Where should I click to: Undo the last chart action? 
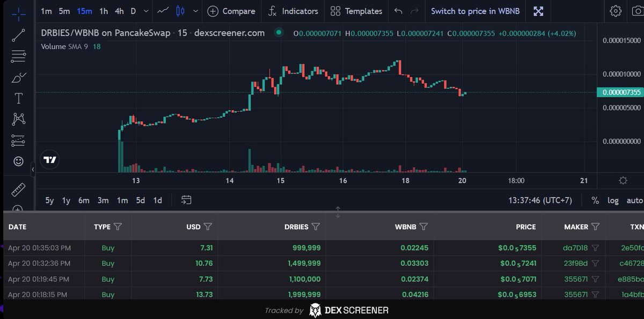click(398, 11)
